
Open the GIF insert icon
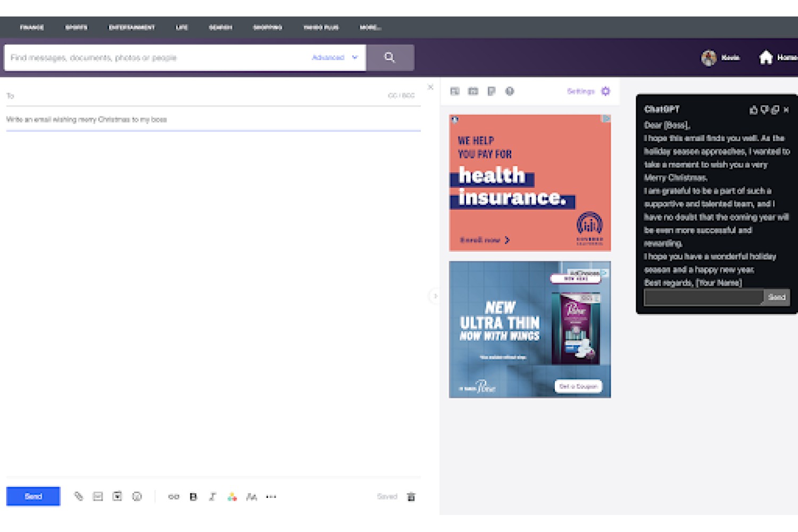pyautogui.click(x=98, y=496)
